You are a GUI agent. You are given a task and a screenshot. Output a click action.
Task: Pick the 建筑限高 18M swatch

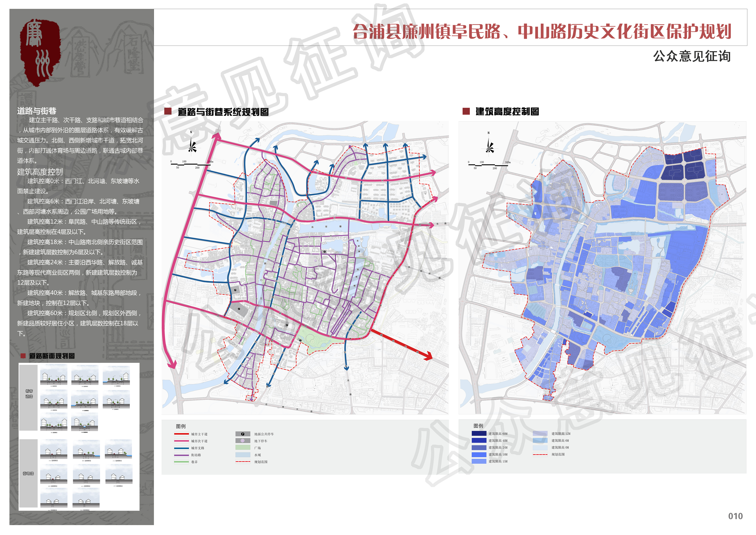coord(479,454)
